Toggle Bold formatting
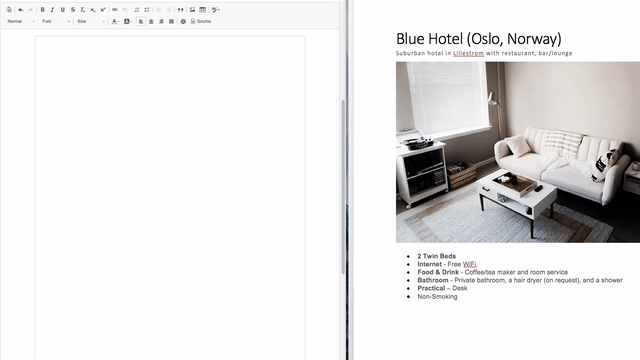The image size is (640, 360). coord(42,9)
